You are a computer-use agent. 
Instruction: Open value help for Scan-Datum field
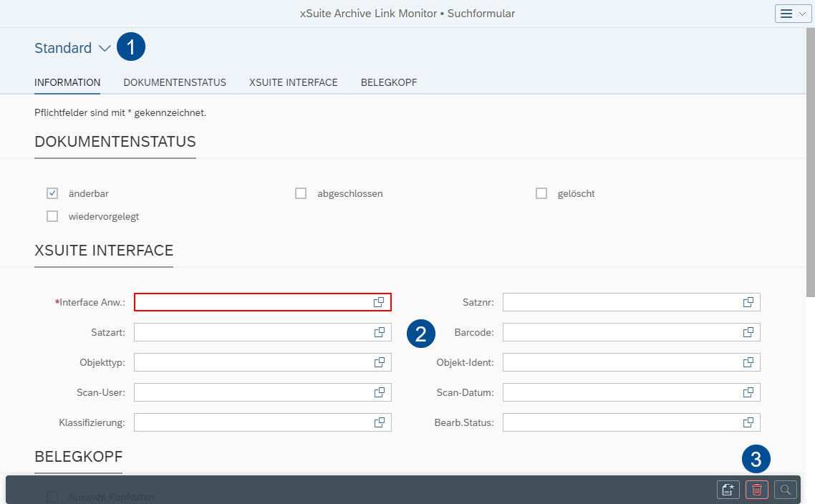tap(748, 392)
